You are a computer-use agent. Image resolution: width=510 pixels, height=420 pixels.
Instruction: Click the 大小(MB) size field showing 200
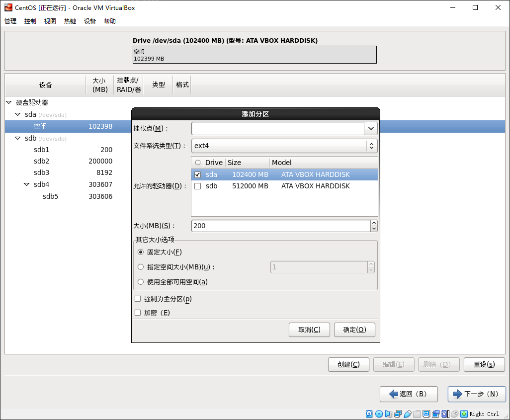tap(281, 226)
